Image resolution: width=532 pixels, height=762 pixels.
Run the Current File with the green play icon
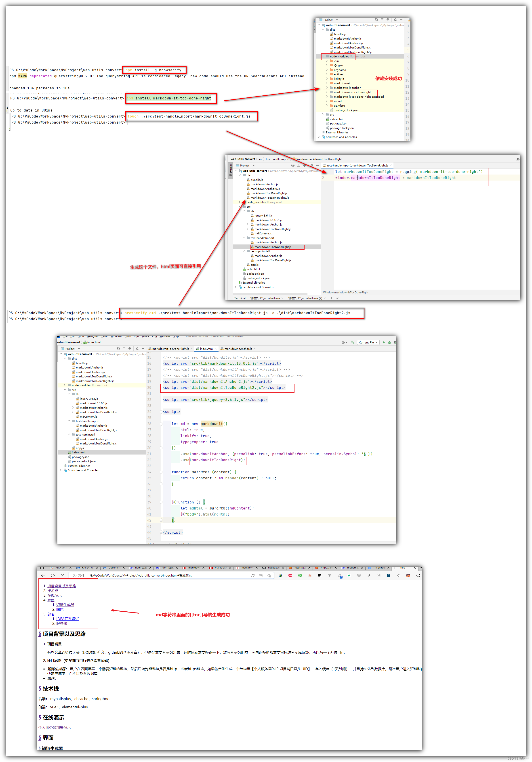[383, 342]
